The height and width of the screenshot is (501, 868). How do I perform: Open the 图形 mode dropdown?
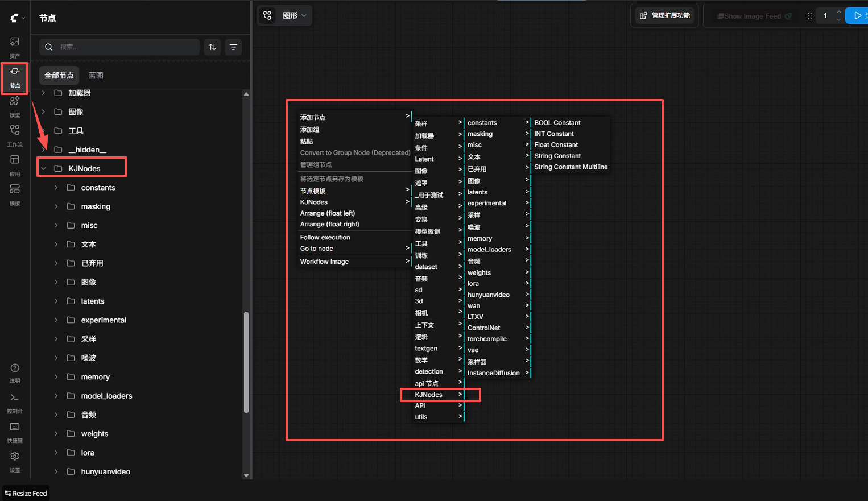(295, 16)
